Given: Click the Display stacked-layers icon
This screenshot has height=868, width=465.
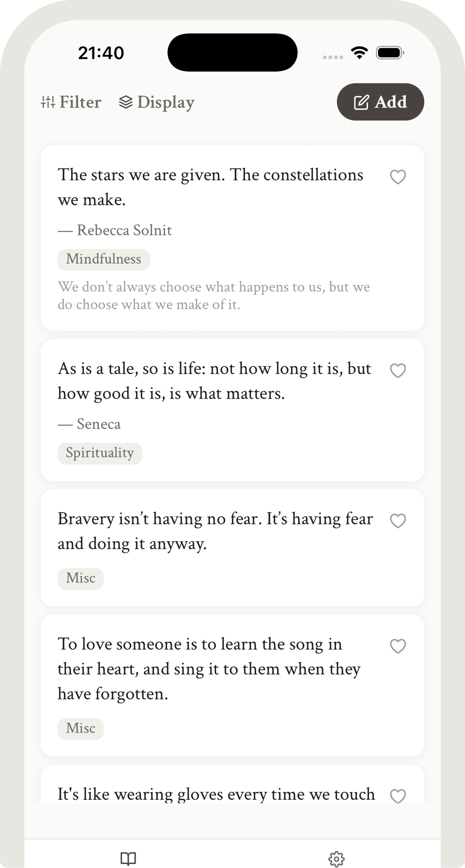Looking at the screenshot, I should [126, 102].
